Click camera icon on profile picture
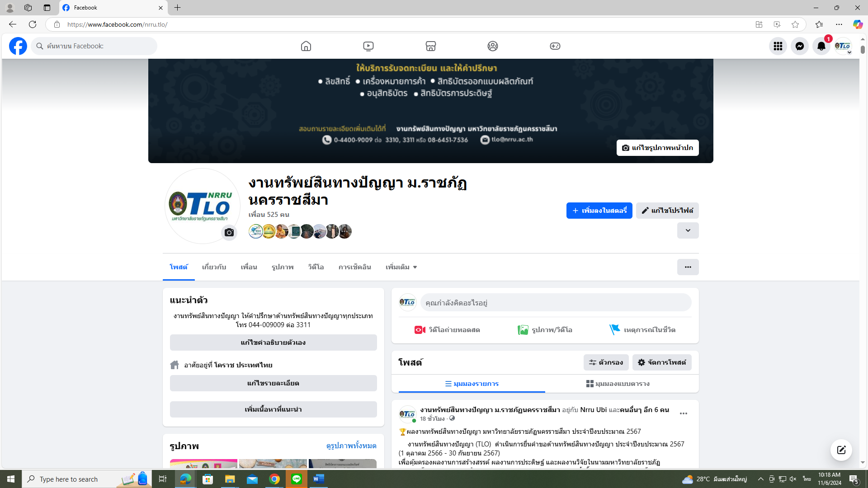Image resolution: width=868 pixels, height=488 pixels. [x=229, y=233]
